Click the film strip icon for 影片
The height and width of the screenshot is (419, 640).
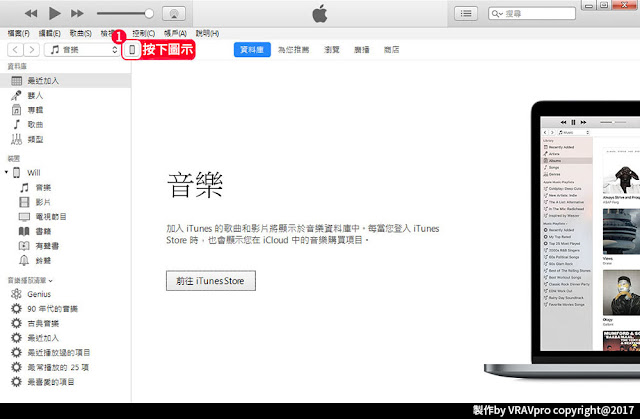[24, 202]
